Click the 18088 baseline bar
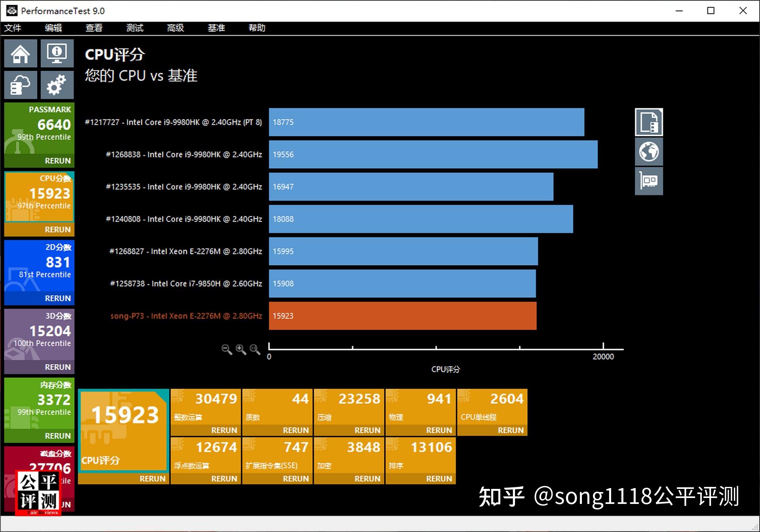 (x=421, y=219)
